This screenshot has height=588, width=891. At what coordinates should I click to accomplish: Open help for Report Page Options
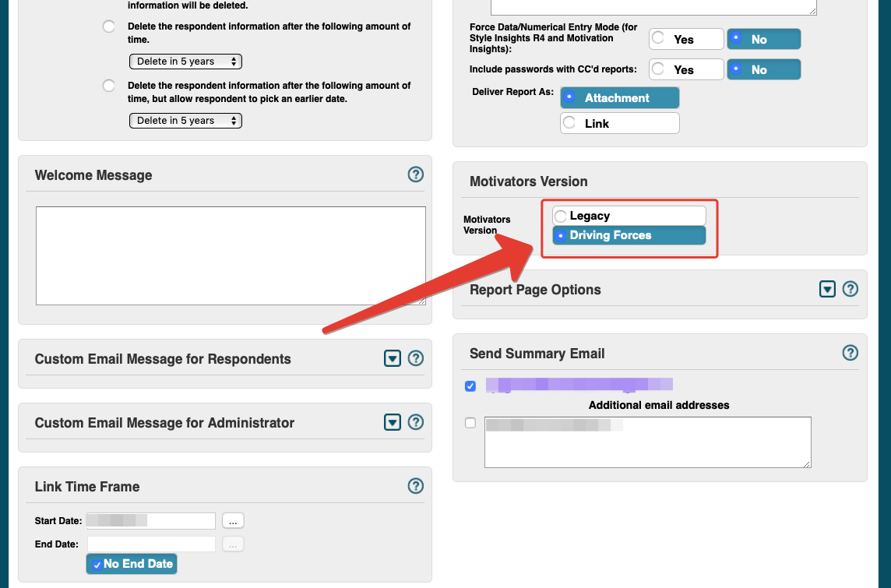850,289
